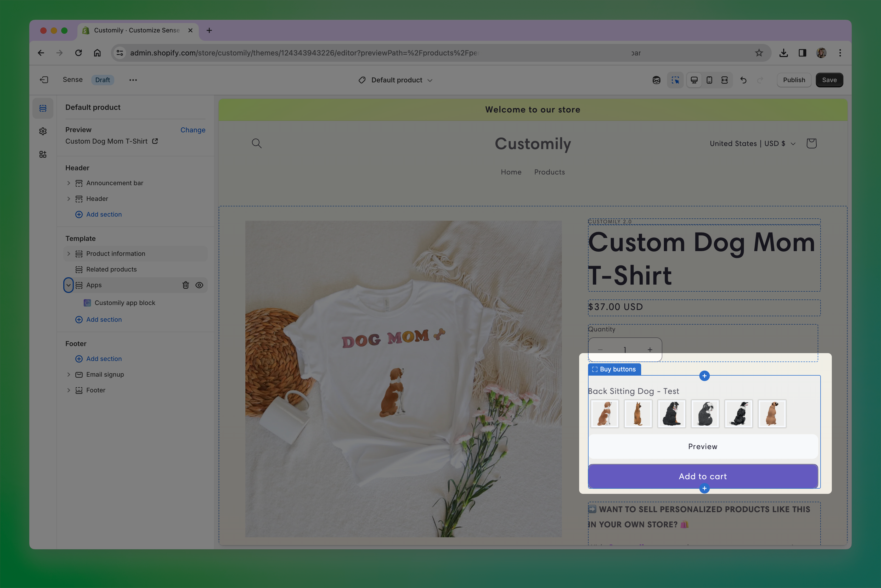Viewport: 881px width, 588px height.
Task: Switch to mobile preview mode
Action: tap(709, 80)
